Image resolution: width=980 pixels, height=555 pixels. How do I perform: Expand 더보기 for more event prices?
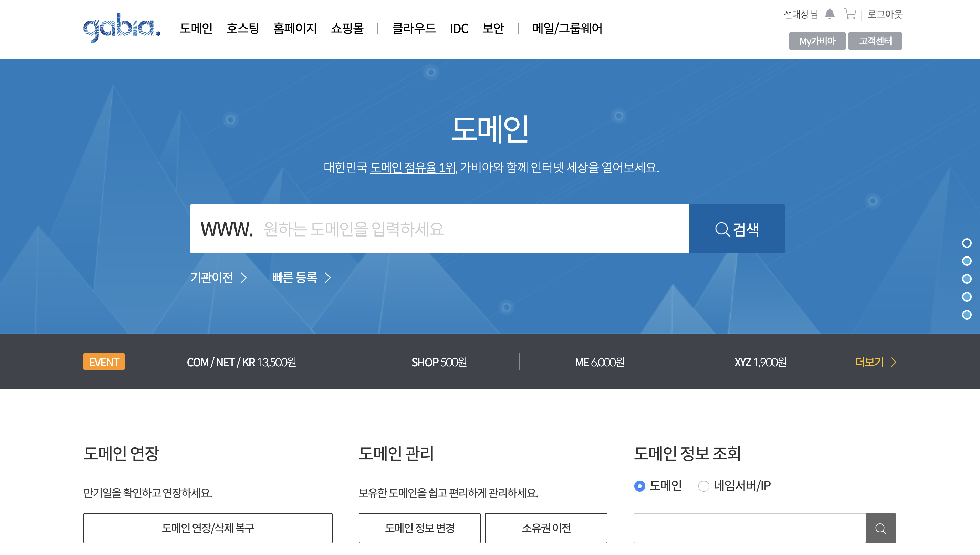coord(875,362)
